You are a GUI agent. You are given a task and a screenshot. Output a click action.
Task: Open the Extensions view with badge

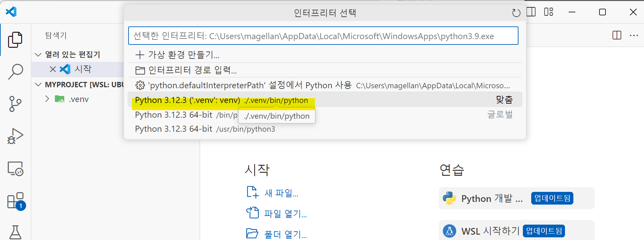(x=16, y=201)
